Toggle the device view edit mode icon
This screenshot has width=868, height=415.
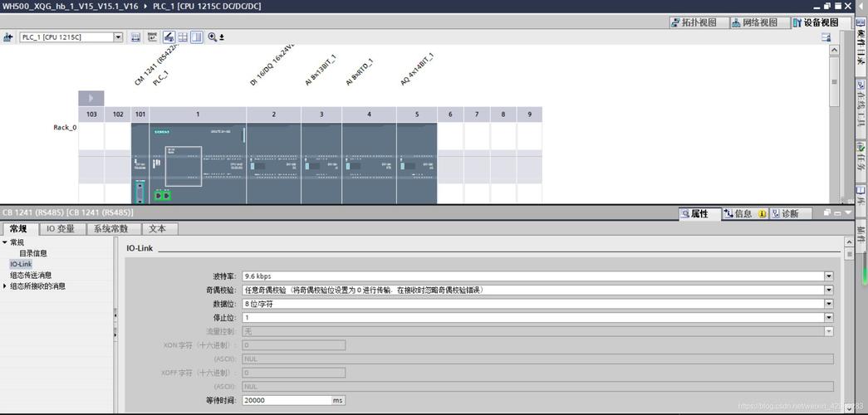[169, 37]
